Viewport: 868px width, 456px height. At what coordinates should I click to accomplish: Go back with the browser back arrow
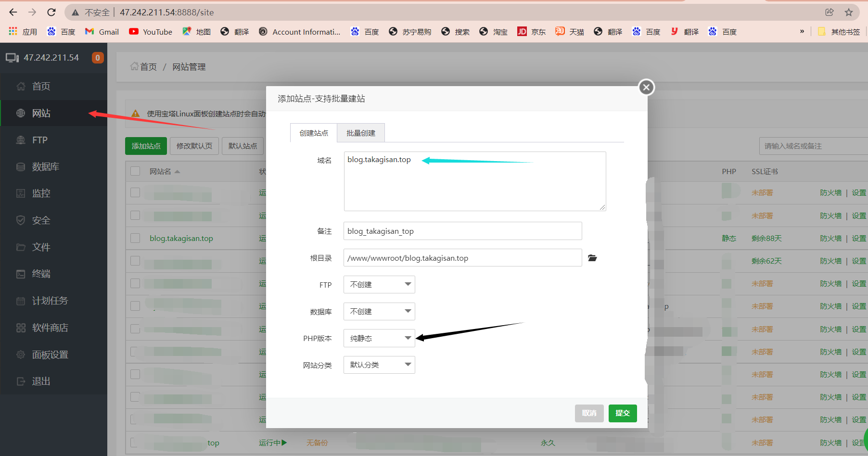(13, 12)
